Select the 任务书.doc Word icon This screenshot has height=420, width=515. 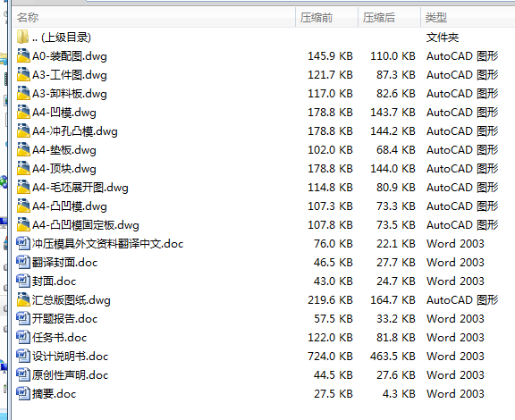[23, 337]
